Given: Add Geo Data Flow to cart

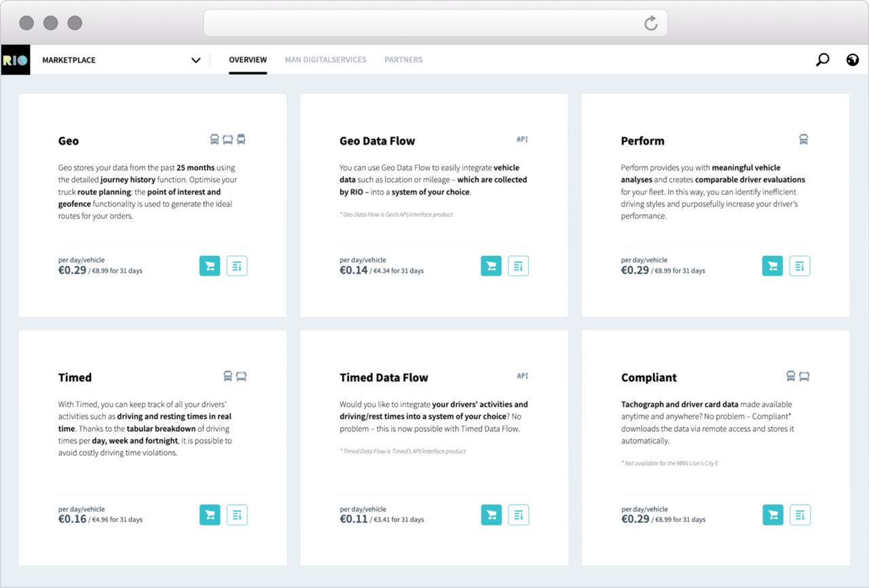Looking at the screenshot, I should [491, 266].
